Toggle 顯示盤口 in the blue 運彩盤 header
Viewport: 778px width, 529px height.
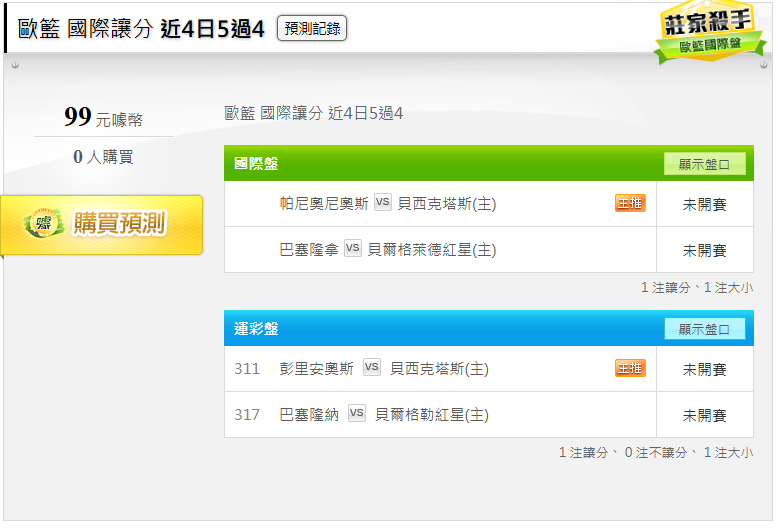[705, 329]
